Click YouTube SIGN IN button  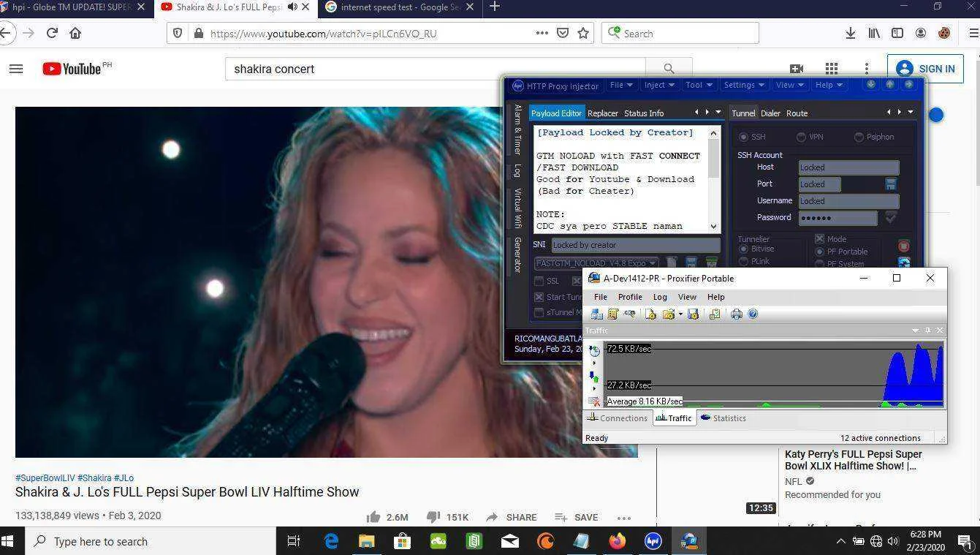coord(926,69)
